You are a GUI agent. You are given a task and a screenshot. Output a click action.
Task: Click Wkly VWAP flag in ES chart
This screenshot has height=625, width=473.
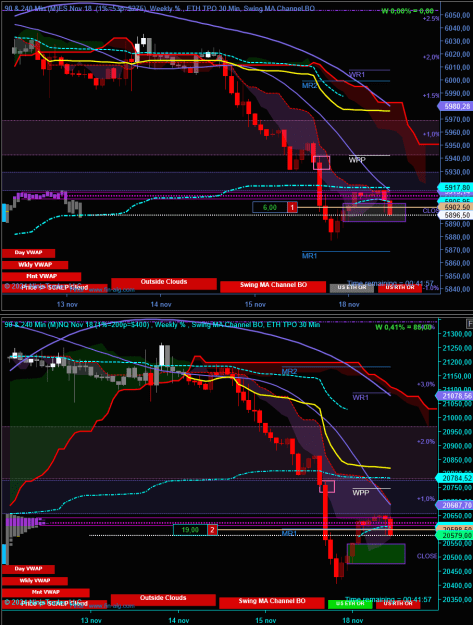tap(35, 265)
